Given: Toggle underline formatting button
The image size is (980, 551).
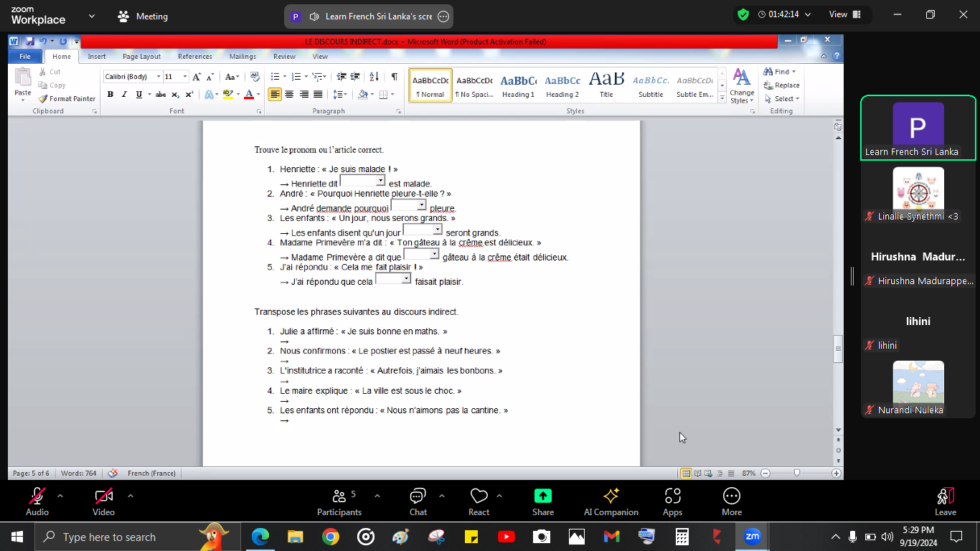Looking at the screenshot, I should (138, 94).
